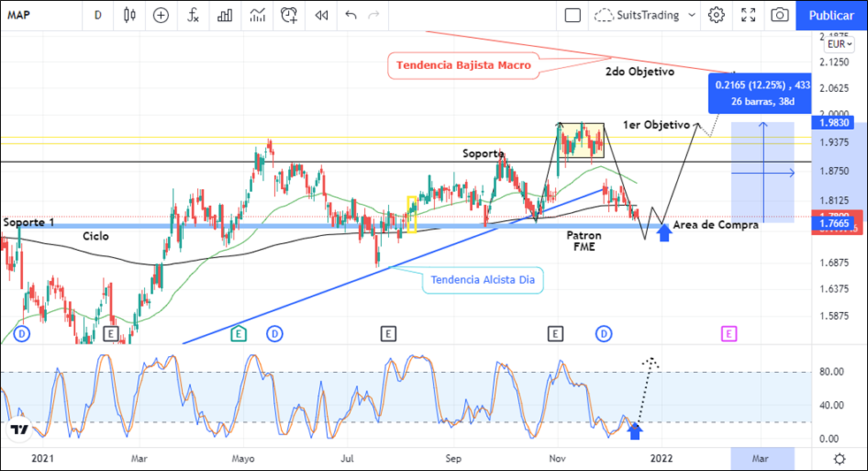Viewport: 868px width, 471px height.
Task: Create an alert with the alarm clock icon
Action: tap(289, 15)
